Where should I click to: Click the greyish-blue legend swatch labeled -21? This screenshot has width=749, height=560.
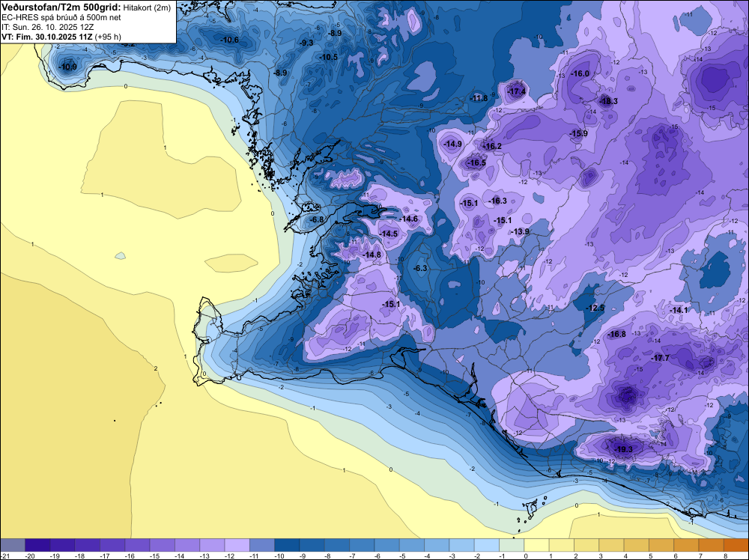coord(13,545)
